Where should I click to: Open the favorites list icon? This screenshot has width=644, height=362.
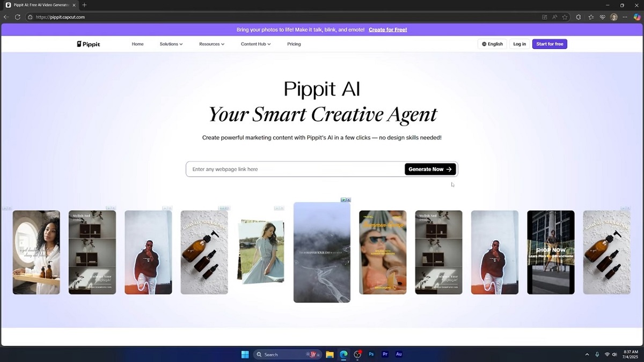[591, 17]
